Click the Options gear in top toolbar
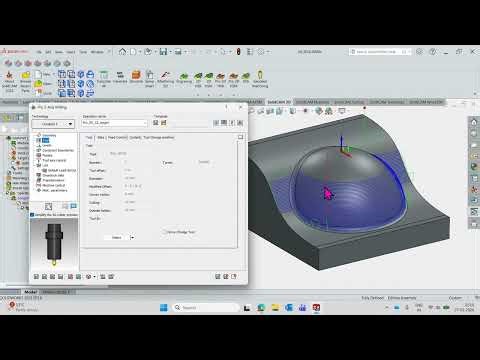This screenshot has height=360, width=480. (261, 52)
